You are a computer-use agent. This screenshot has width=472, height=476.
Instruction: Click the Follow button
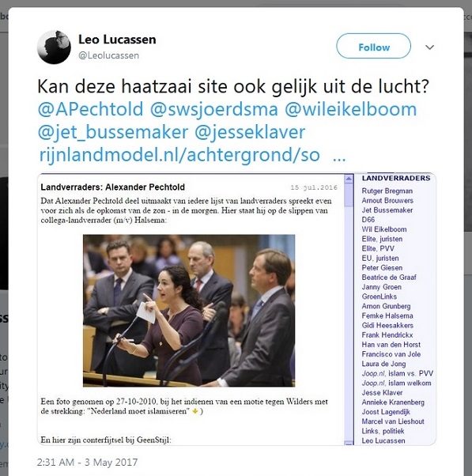[373, 46]
